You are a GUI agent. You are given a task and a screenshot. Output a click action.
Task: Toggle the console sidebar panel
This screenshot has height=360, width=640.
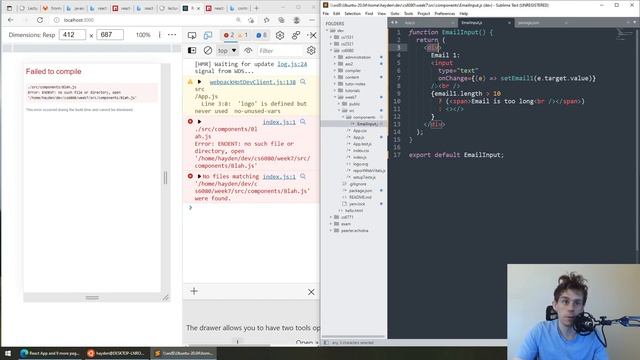pos(192,51)
